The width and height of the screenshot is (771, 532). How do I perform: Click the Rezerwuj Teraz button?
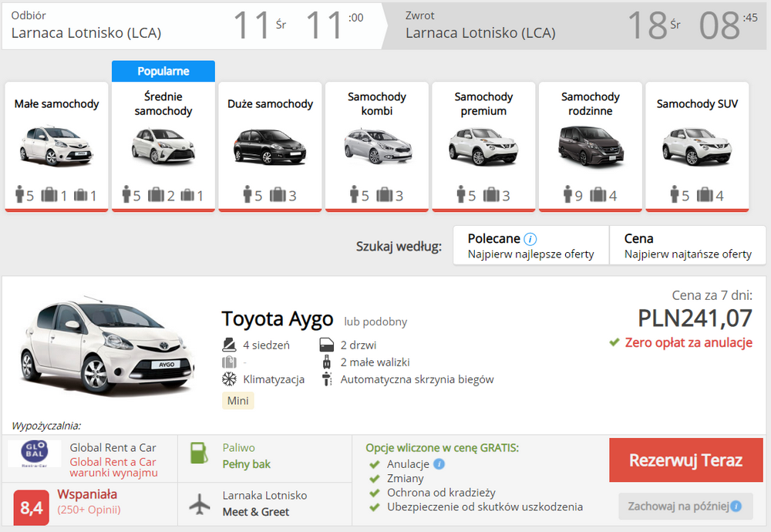pyautogui.click(x=686, y=460)
